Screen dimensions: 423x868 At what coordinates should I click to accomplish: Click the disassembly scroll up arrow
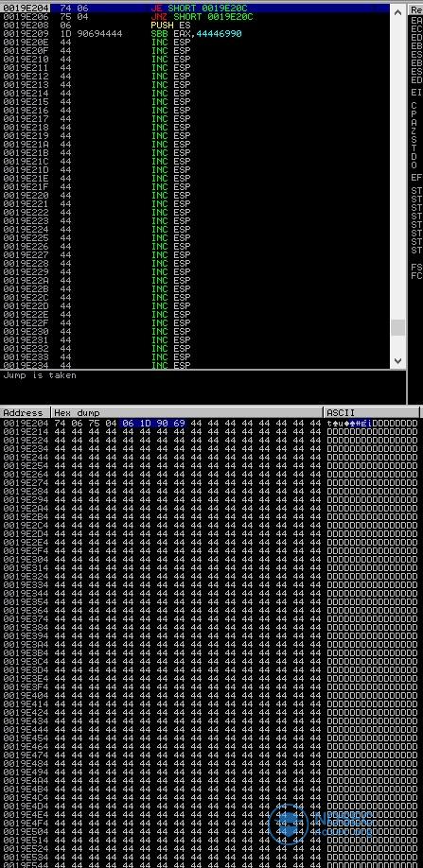tap(397, 11)
